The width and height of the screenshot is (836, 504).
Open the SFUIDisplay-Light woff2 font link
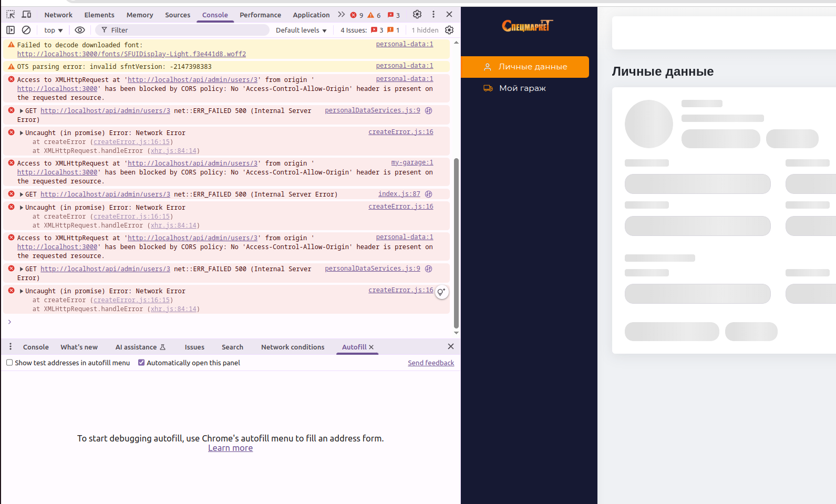(131, 54)
